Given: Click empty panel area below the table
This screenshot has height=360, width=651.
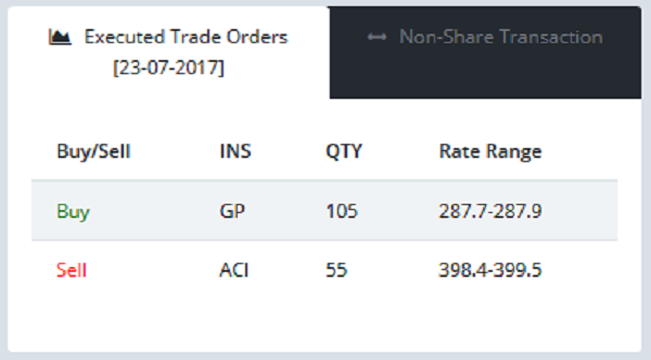Looking at the screenshot, I should pyautogui.click(x=324, y=326).
